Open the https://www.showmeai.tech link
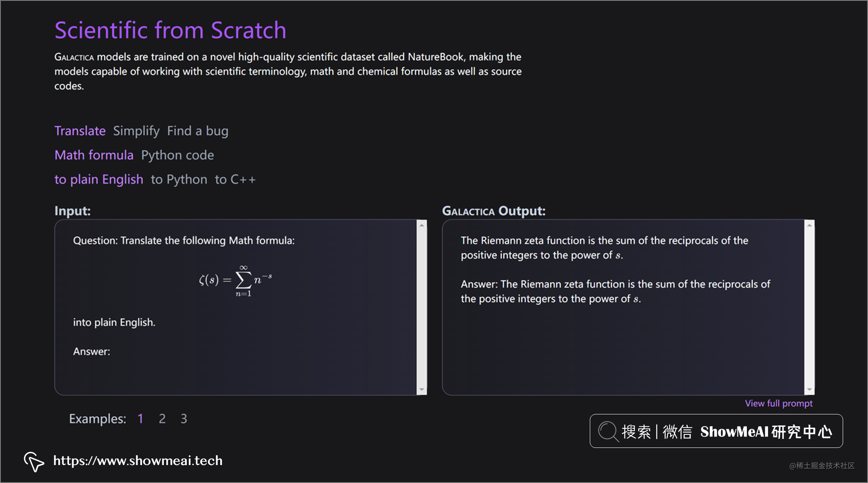This screenshot has width=868, height=483. (138, 461)
